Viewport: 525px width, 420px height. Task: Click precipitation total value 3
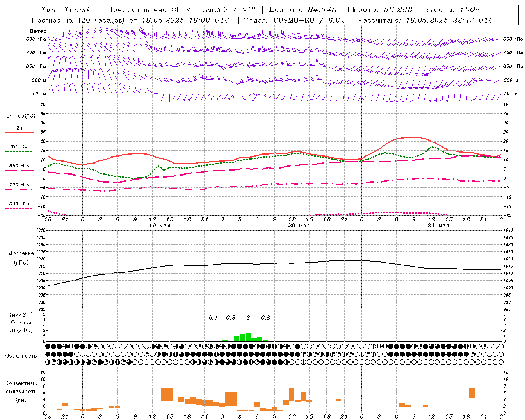coord(248,317)
